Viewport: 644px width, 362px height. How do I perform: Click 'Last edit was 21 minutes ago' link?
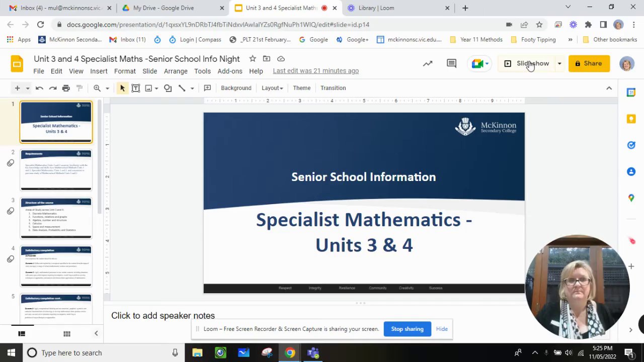coord(315,71)
